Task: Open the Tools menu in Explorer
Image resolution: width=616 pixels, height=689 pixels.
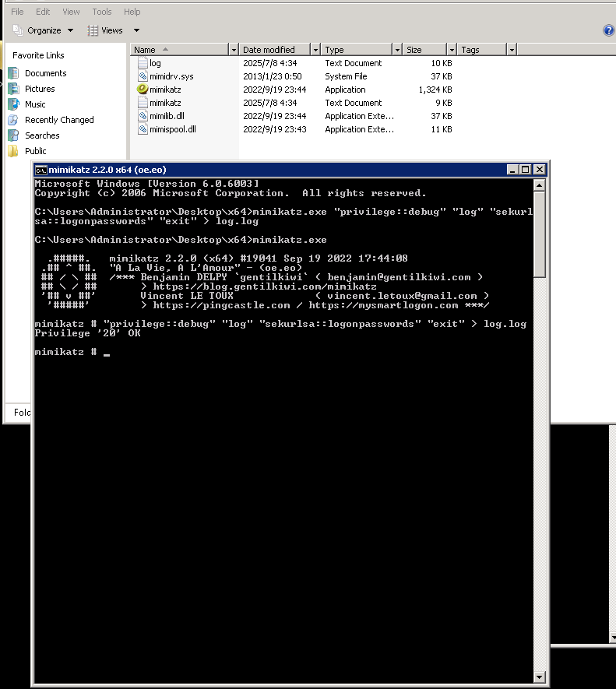Action: [101, 12]
